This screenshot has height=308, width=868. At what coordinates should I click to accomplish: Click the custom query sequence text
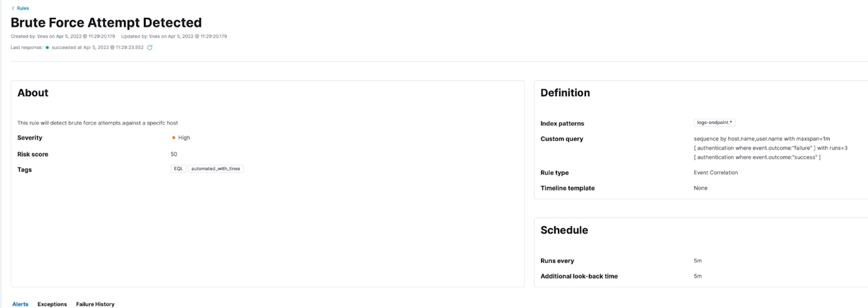[x=761, y=139]
